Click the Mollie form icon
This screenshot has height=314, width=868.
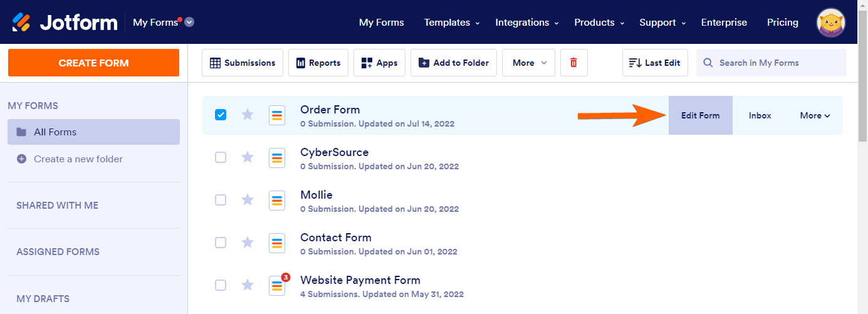(277, 200)
